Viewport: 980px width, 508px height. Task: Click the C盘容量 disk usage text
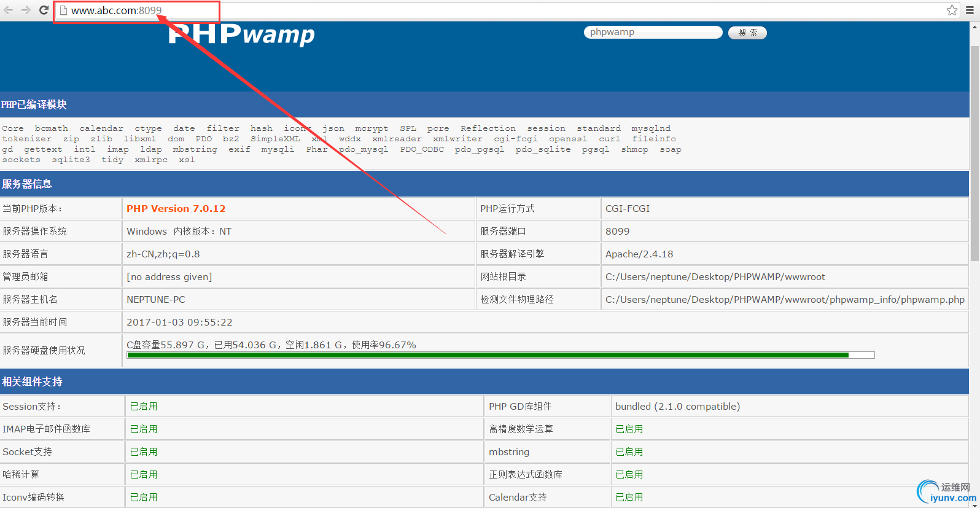click(271, 345)
